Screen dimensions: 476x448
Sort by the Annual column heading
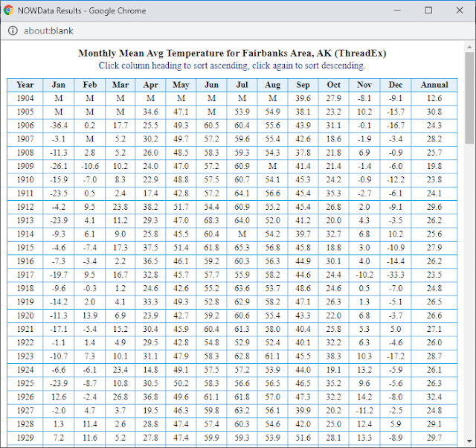(x=434, y=85)
